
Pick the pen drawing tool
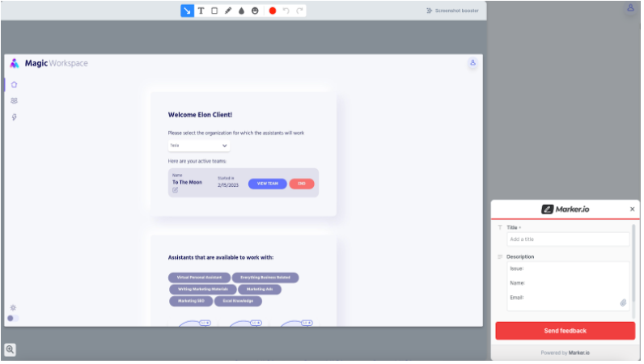227,11
